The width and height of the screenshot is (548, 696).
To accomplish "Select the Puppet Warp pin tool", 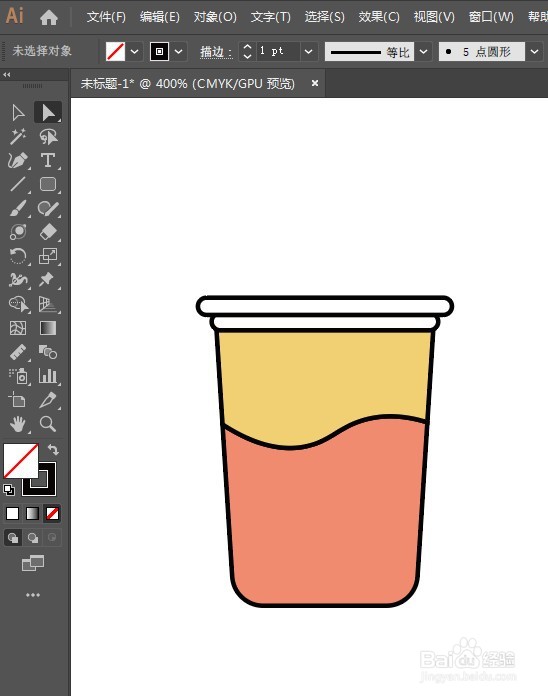I will tap(47, 280).
